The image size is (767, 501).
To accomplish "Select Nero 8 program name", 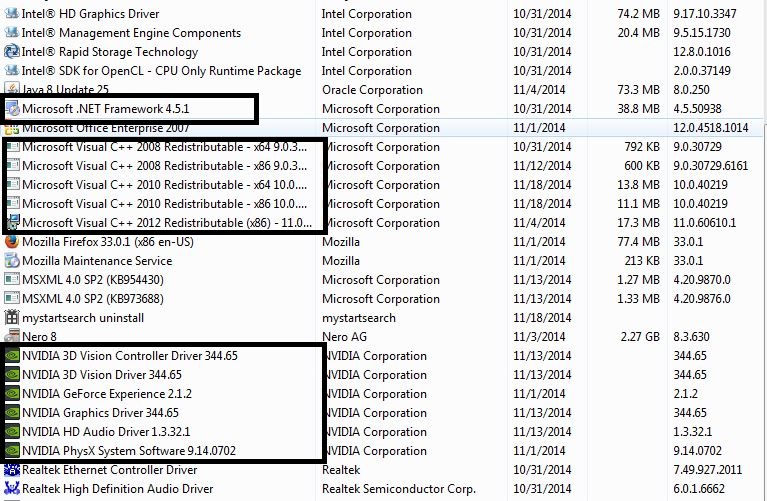I will click(x=39, y=337).
